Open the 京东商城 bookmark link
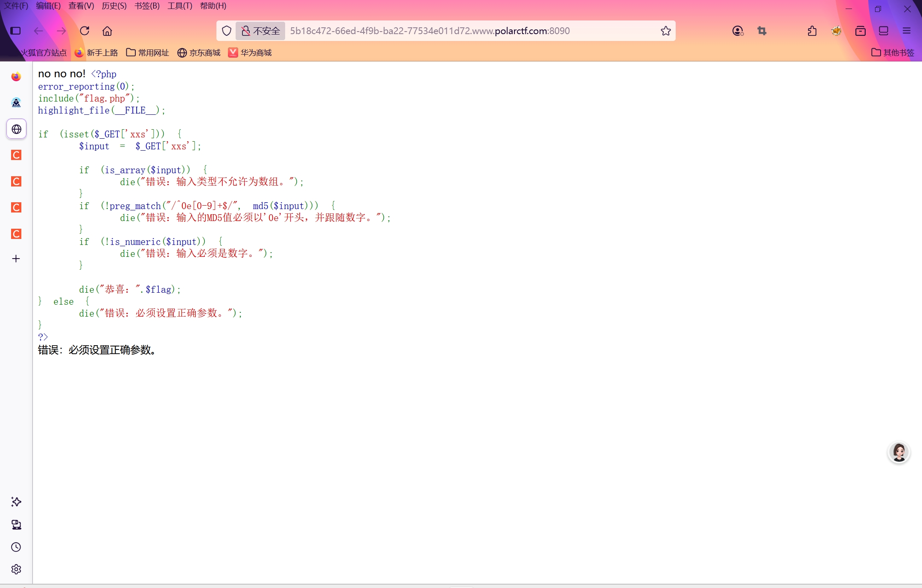 [x=199, y=52]
